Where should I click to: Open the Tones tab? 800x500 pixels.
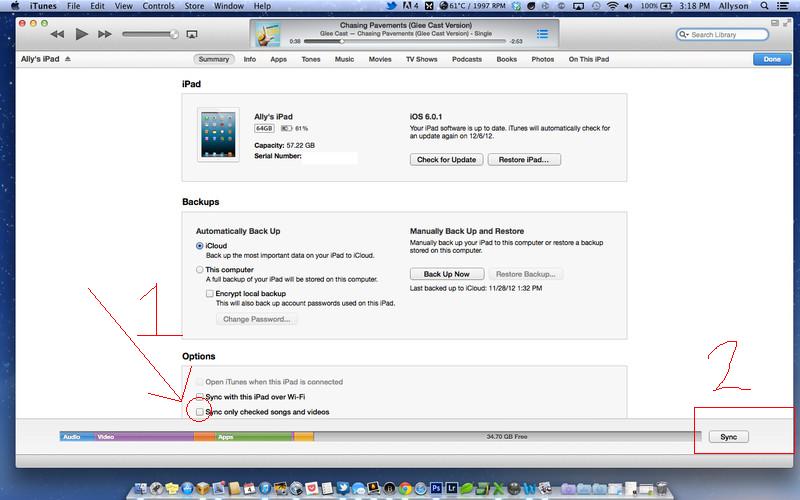tap(311, 59)
